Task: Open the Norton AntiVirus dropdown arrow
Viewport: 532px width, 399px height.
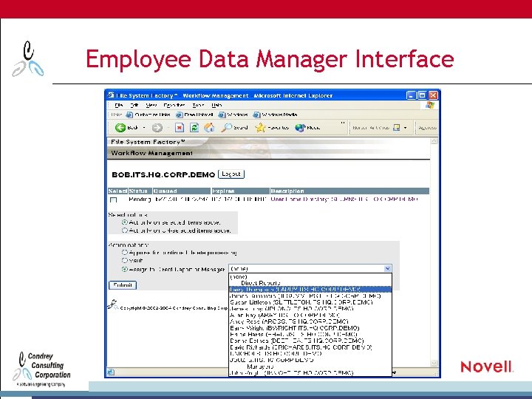Action: pos(405,128)
